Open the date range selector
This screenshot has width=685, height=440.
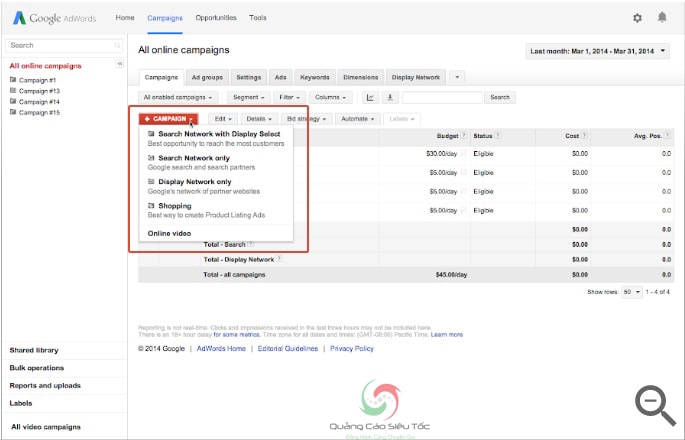tap(597, 51)
